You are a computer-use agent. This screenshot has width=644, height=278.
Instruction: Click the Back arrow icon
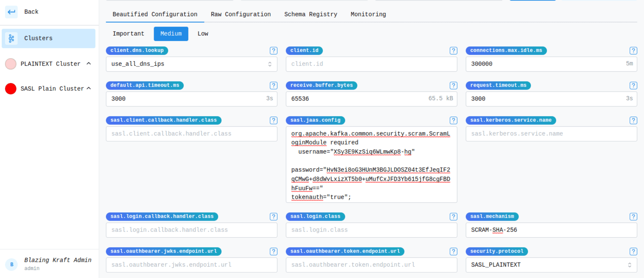11,12
